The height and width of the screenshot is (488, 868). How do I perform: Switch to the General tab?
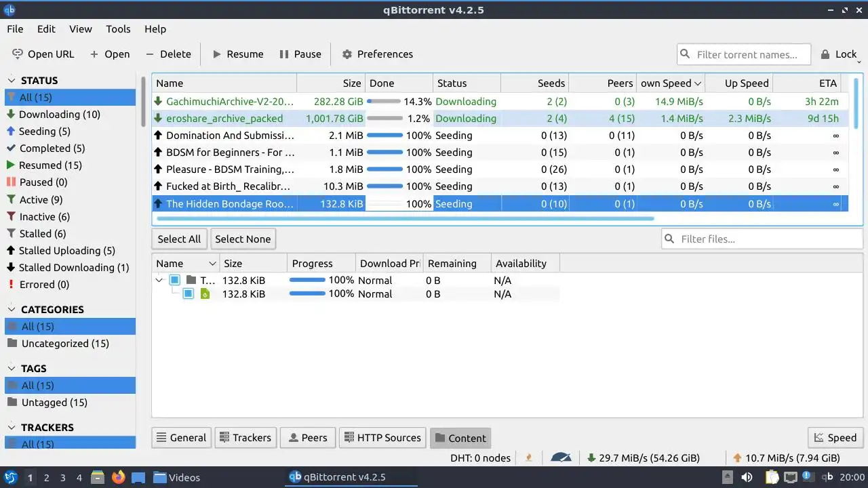(x=181, y=438)
